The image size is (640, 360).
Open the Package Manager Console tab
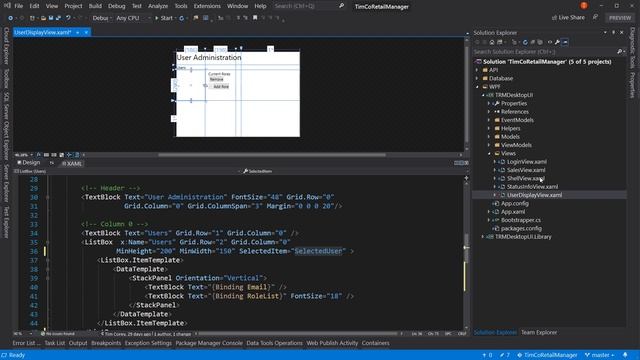(209, 343)
